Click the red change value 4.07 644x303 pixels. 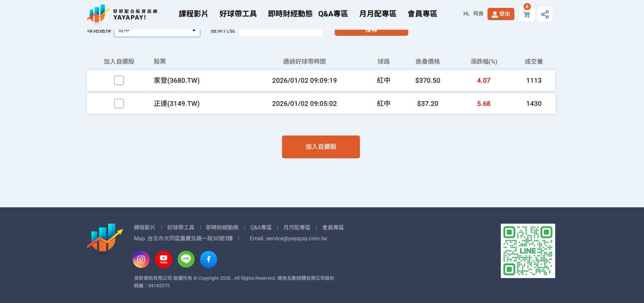pos(484,81)
